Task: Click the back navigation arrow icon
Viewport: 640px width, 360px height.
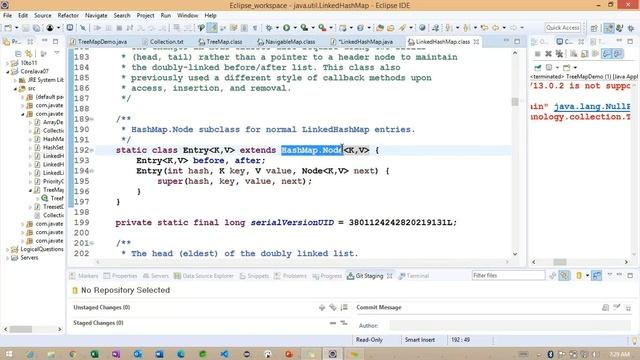Action: point(496,28)
